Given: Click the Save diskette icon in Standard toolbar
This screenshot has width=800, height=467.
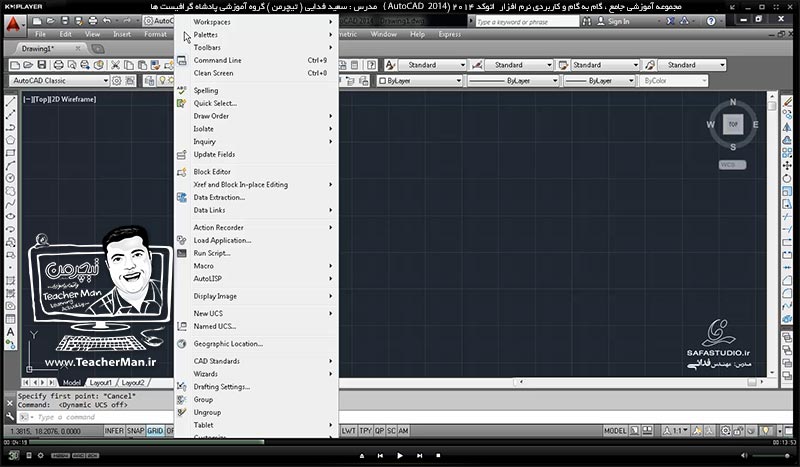Looking at the screenshot, I should pos(42,65).
